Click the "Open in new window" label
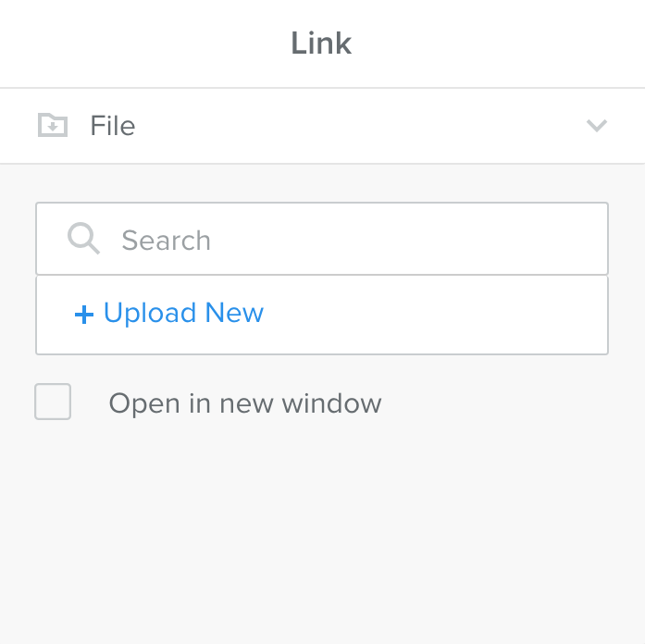The height and width of the screenshot is (644, 645). point(245,403)
